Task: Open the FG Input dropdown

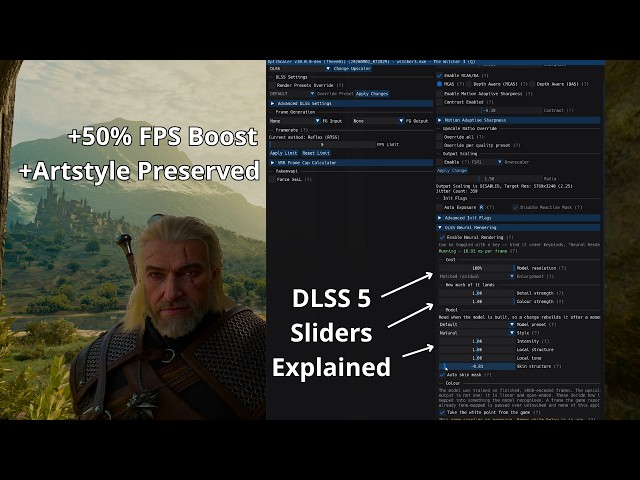Action: 295,121
